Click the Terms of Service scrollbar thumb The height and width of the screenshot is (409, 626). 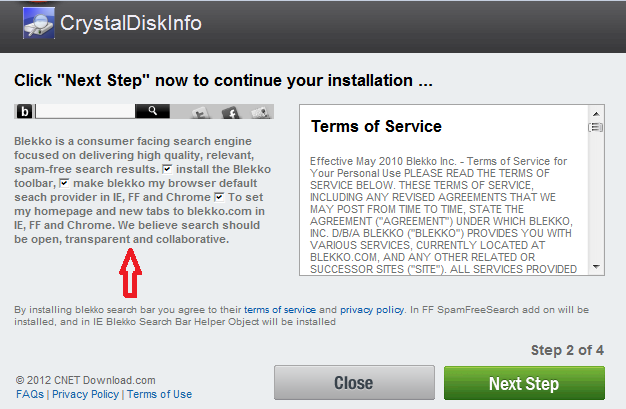[595, 127]
